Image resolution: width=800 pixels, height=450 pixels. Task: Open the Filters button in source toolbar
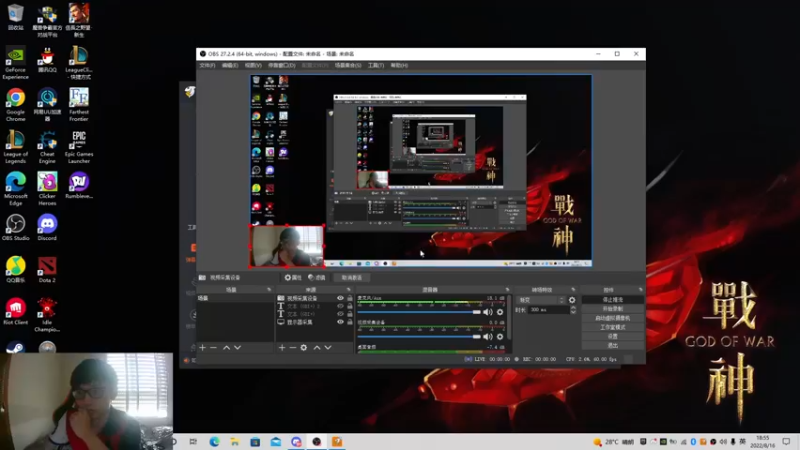(x=317, y=278)
